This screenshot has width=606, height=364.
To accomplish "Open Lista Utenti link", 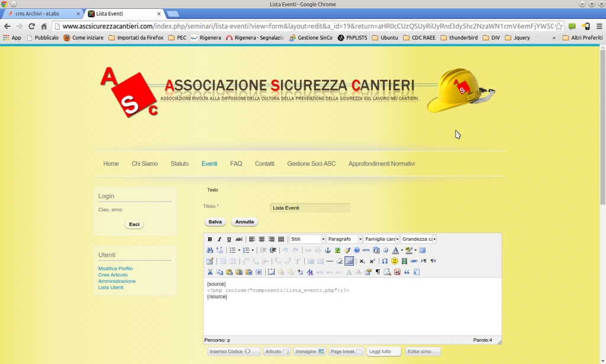I will click(111, 288).
